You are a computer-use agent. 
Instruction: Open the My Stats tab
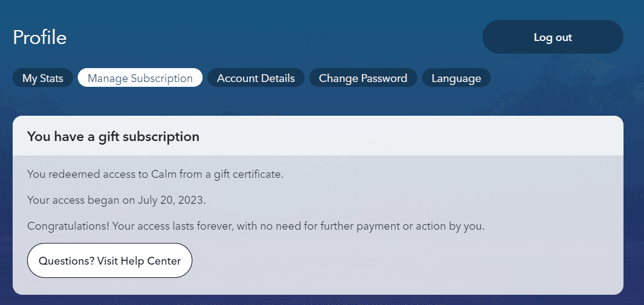43,78
